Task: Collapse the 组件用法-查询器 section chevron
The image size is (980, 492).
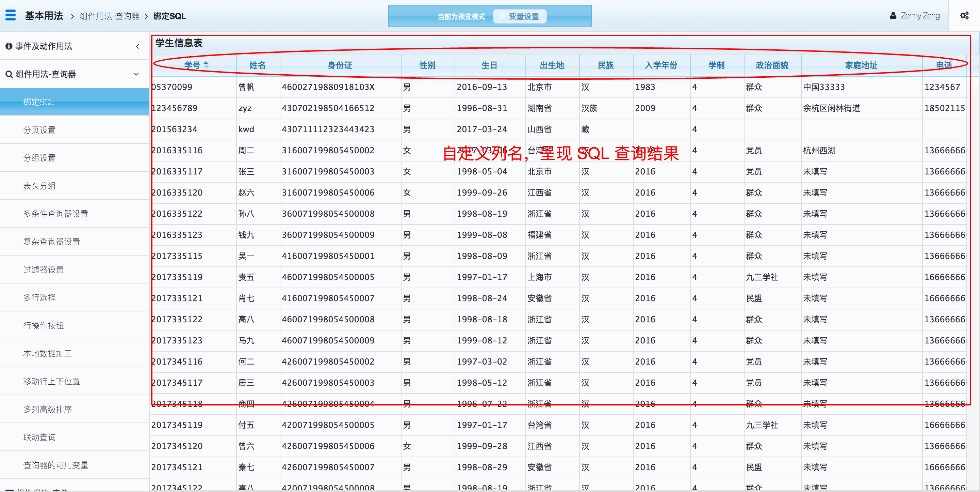Action: [136, 74]
